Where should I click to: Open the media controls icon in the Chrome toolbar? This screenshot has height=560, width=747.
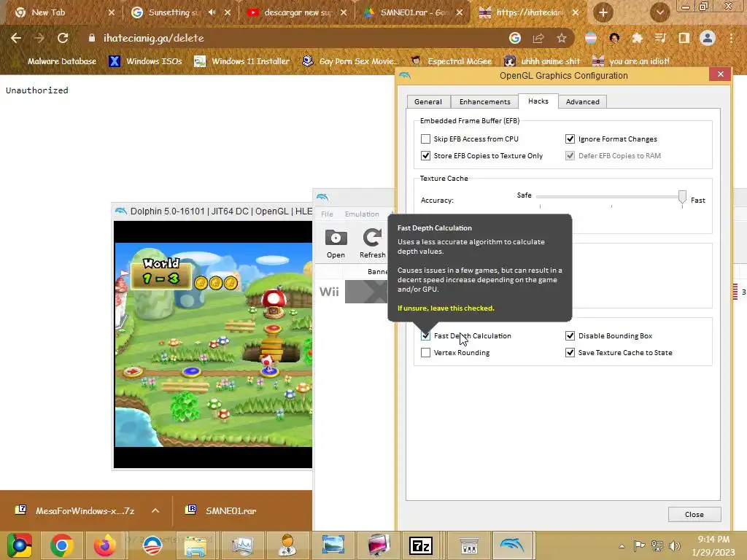pyautogui.click(x=660, y=38)
